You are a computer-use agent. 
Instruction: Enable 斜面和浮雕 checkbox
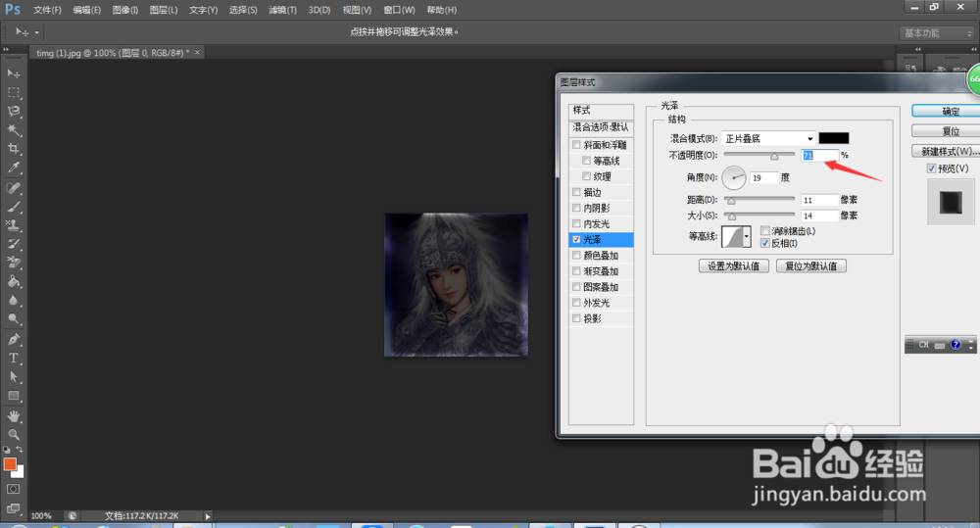point(576,144)
